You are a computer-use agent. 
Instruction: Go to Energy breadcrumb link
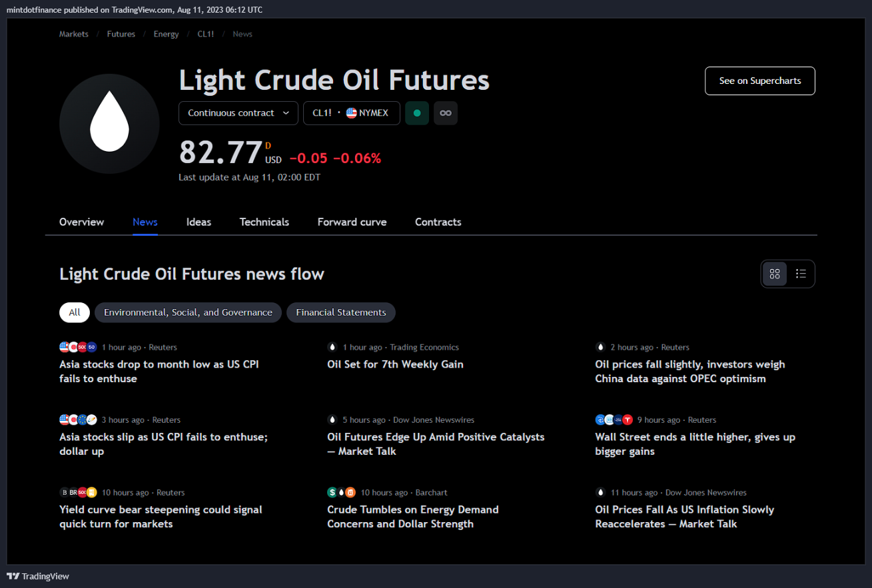pyautogui.click(x=167, y=34)
